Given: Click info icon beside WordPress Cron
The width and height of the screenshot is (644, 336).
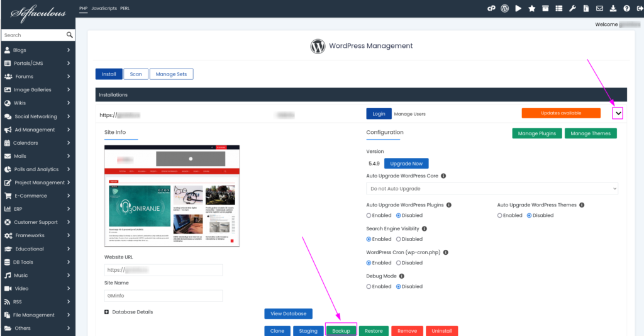Looking at the screenshot, I should pos(446,252).
